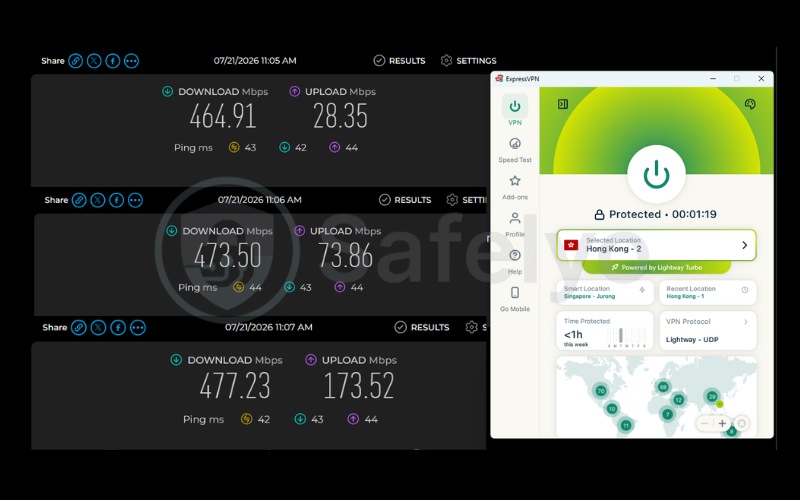Click the upload ping icon in 11:07 AM test
Screen dimensions: 800x500
[x=353, y=419]
